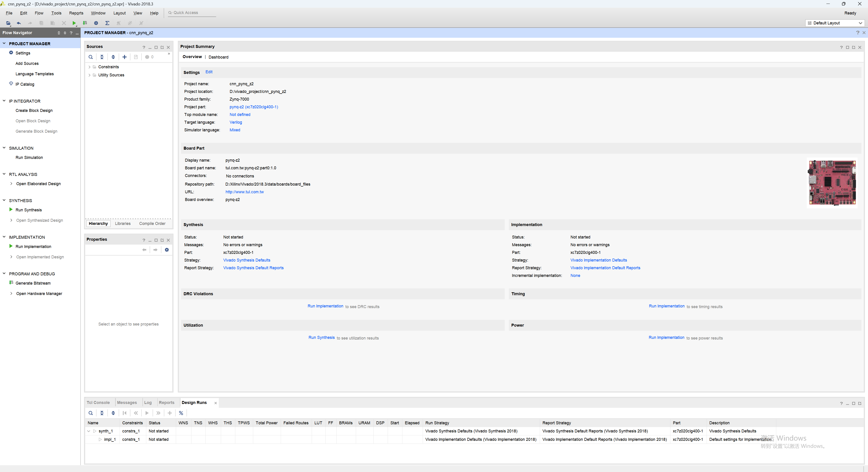Viewport: 868px width, 472px height.
Task: Switch to the Compile Order tab
Action: tap(152, 223)
